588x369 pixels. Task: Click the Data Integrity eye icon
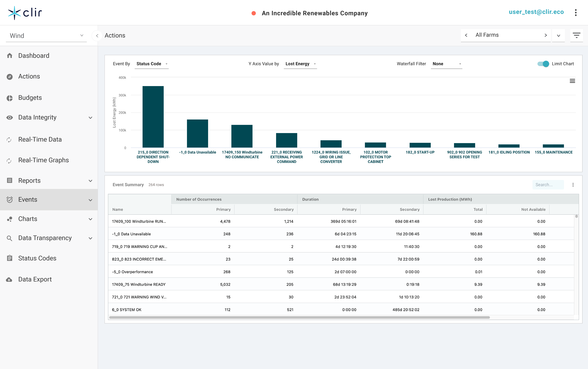click(x=9, y=118)
